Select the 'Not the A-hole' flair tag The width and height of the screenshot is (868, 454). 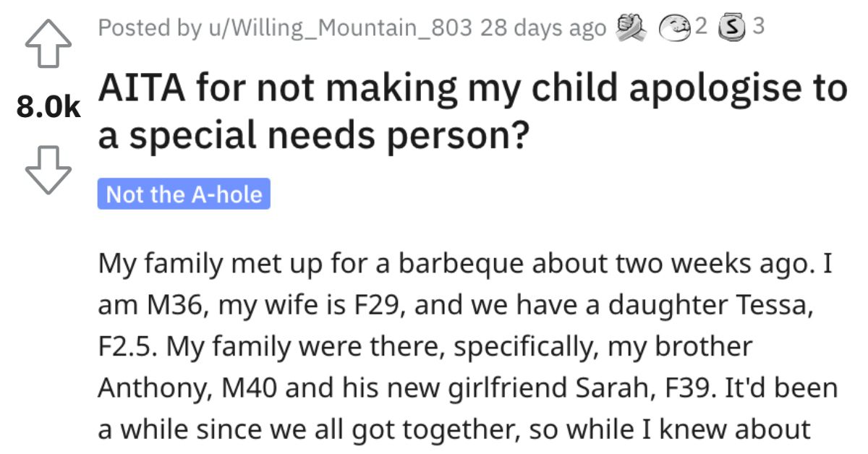(x=183, y=194)
